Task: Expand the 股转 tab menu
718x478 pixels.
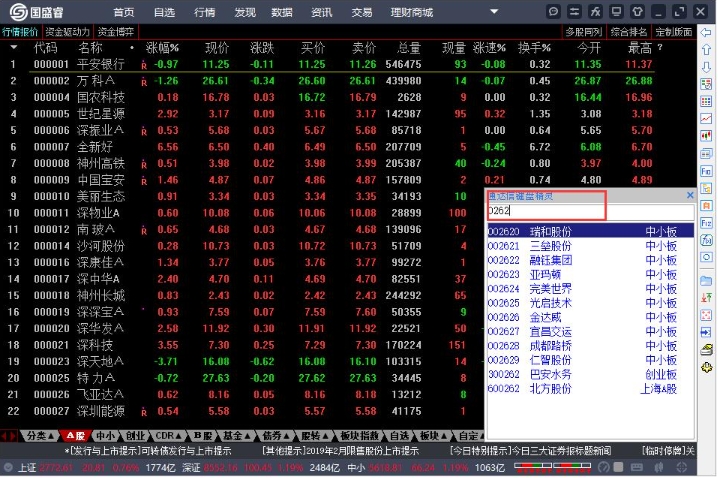Action: (x=315, y=435)
